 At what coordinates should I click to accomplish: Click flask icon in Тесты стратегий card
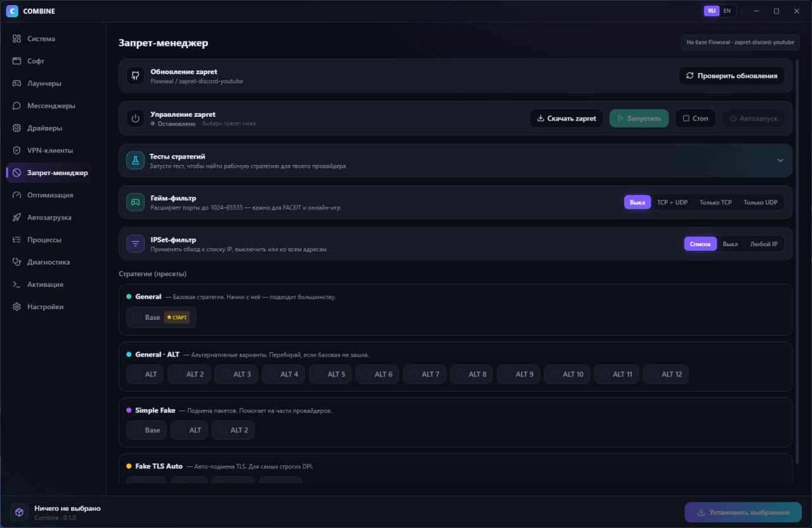click(135, 160)
